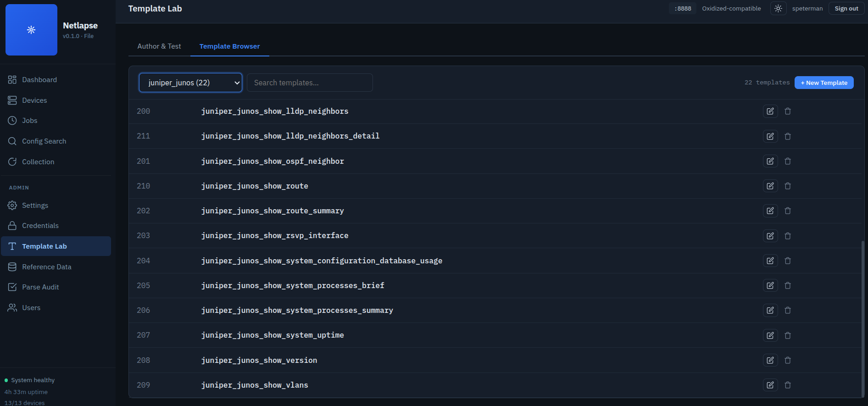The width and height of the screenshot is (868, 406).
Task: Delete juniper_junos_show_rsvp_interface template
Action: pyautogui.click(x=788, y=236)
